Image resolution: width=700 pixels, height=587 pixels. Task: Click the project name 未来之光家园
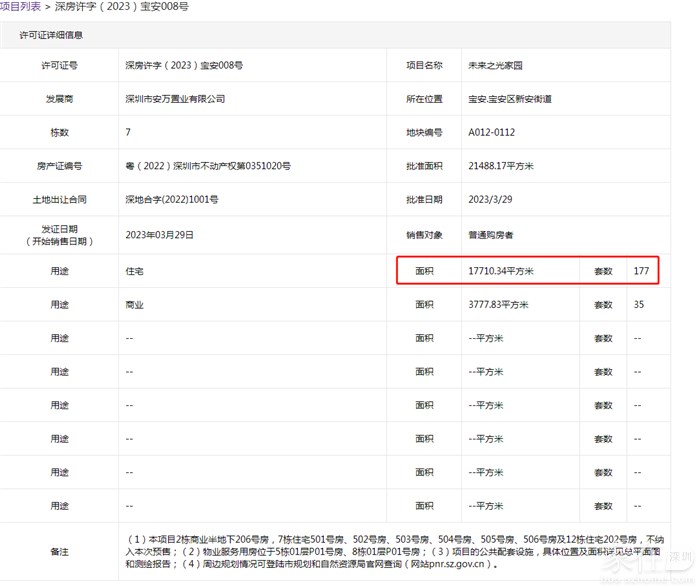click(x=496, y=65)
